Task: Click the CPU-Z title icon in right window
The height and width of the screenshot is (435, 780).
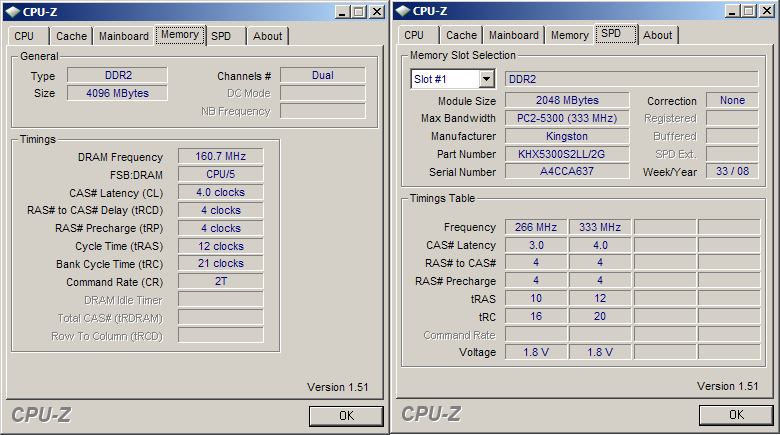Action: point(403,10)
